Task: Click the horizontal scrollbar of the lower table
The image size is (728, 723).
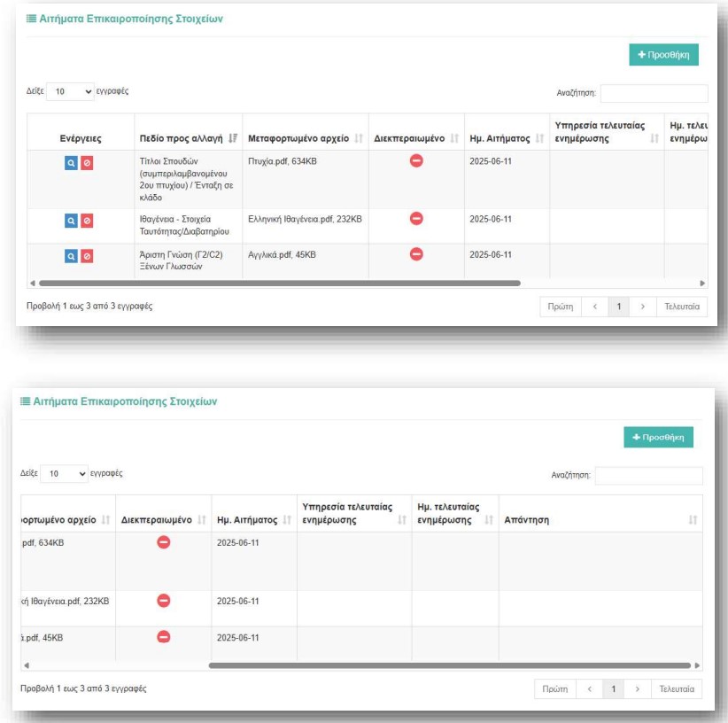Action: coord(448,665)
